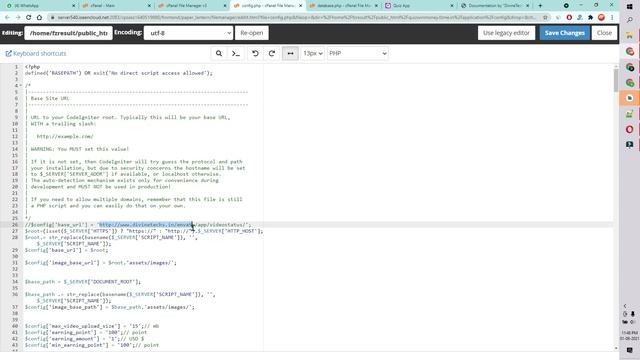This screenshot has height=360, width=640.
Task: Click the max_video_upload_size config line
Action: [92, 326]
